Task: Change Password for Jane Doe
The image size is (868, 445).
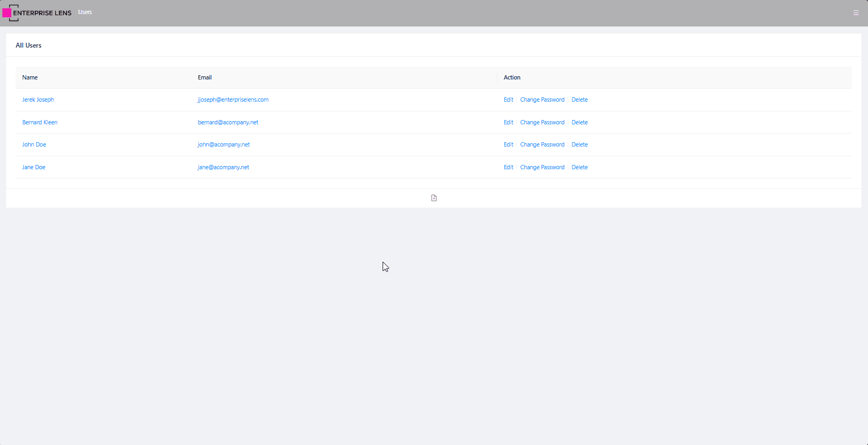Action: coord(542,168)
